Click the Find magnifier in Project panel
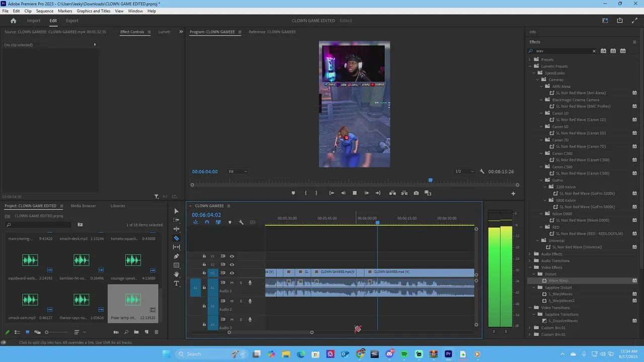Screen dimensions: 644x362 (126, 332)
